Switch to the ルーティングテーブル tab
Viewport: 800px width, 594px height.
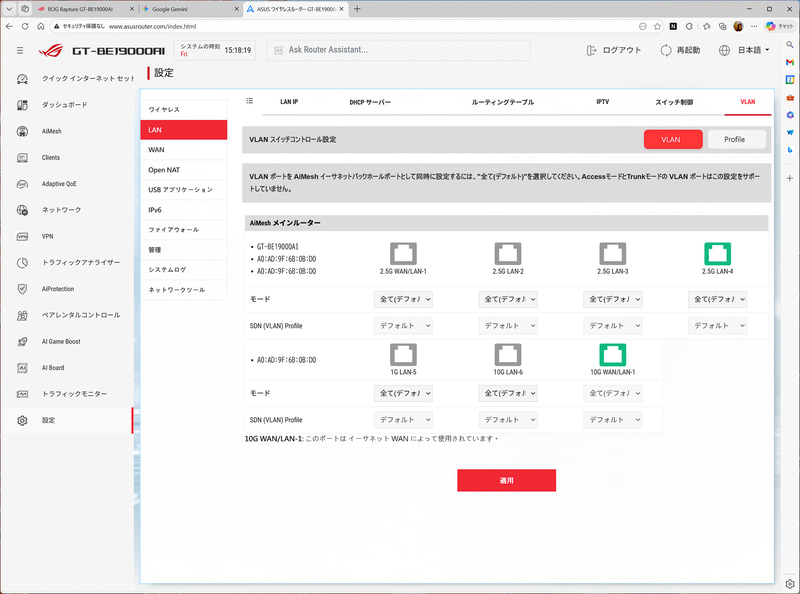point(503,102)
